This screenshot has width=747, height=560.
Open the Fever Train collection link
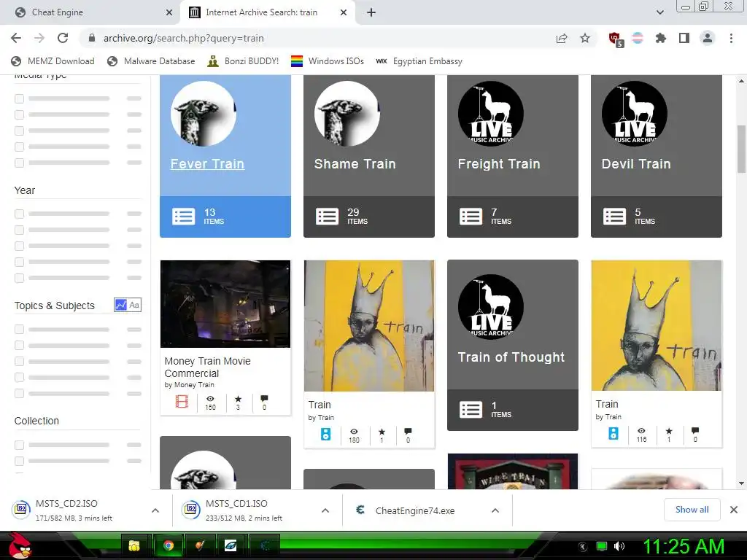207,164
